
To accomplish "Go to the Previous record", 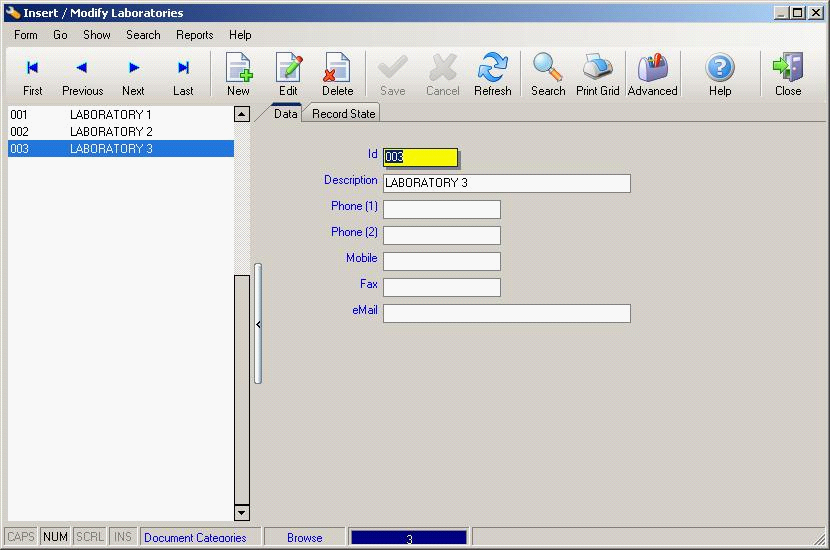I will point(82,75).
